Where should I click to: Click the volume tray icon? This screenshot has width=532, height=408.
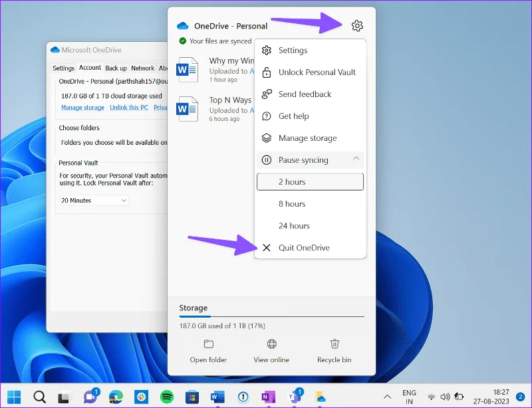pos(445,397)
